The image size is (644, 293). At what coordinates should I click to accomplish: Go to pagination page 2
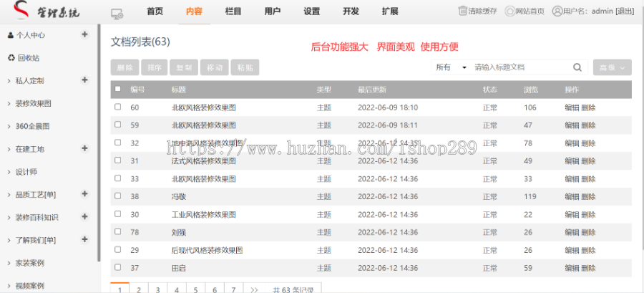[x=139, y=289]
